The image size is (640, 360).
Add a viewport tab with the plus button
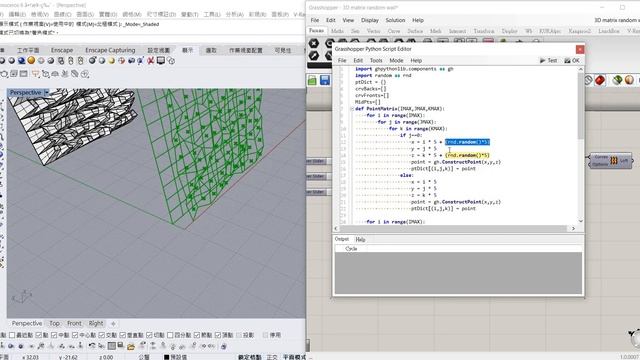[113, 324]
